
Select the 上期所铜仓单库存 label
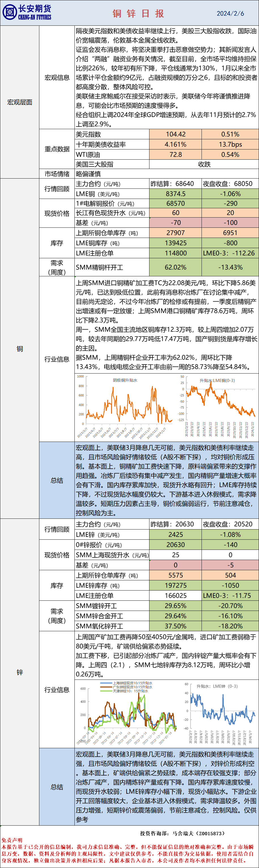107,233
